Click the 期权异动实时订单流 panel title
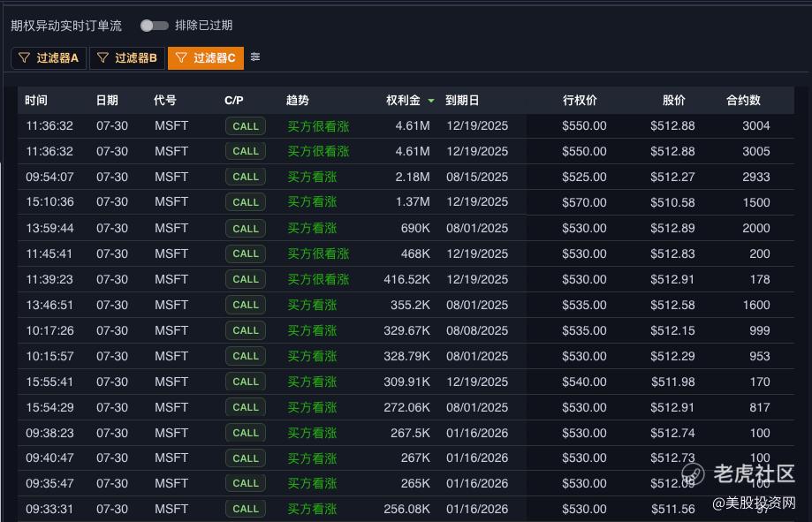 pos(66,26)
